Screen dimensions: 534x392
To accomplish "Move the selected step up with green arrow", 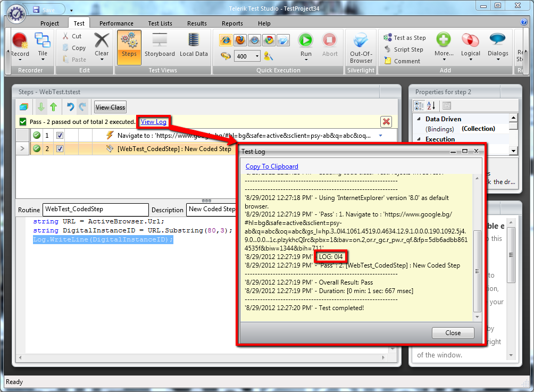I will point(54,107).
